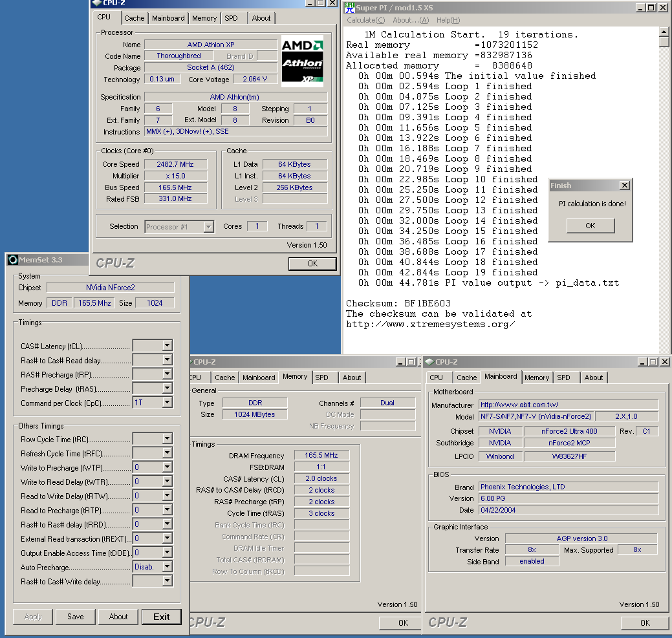Click the Save button in MemSet

[76, 617]
